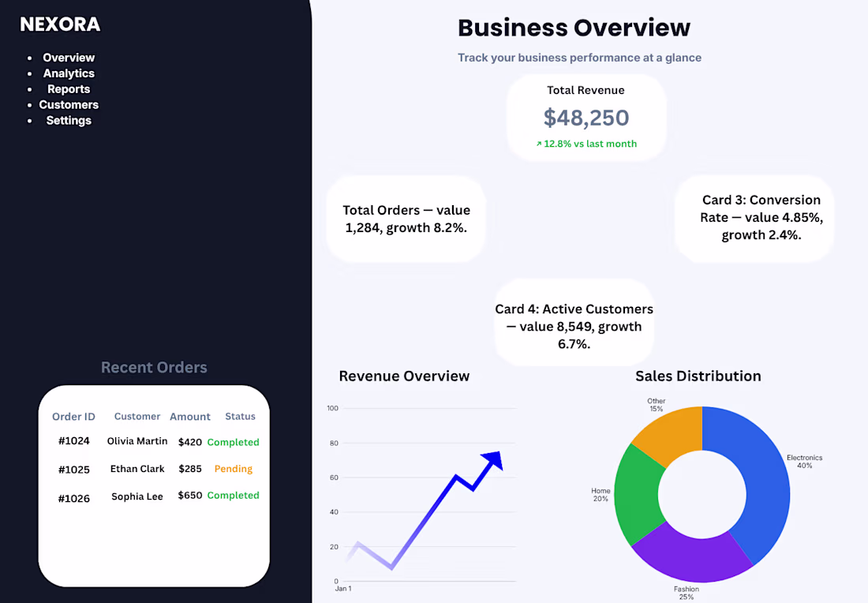
Task: Navigate to Customers in the sidebar
Action: (x=69, y=105)
